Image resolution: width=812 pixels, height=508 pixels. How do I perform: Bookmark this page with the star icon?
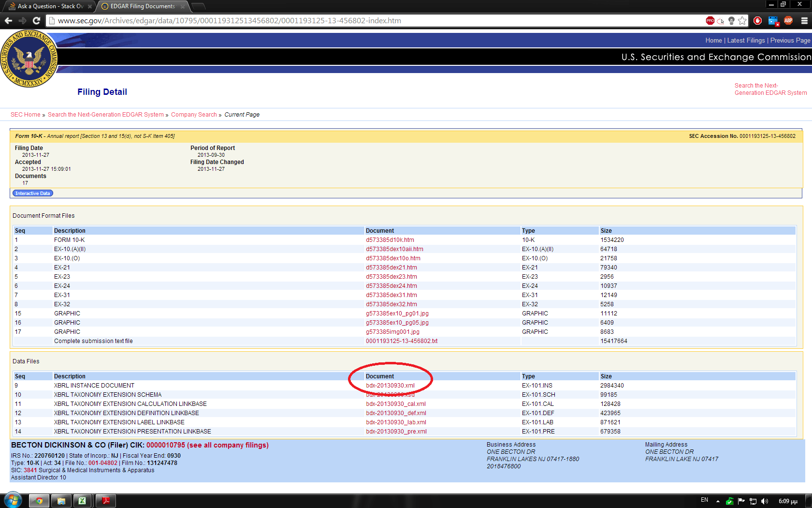tap(742, 21)
